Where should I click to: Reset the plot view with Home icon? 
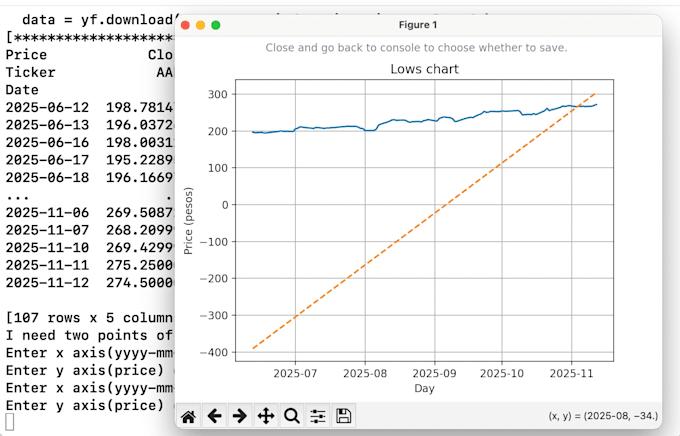(188, 416)
